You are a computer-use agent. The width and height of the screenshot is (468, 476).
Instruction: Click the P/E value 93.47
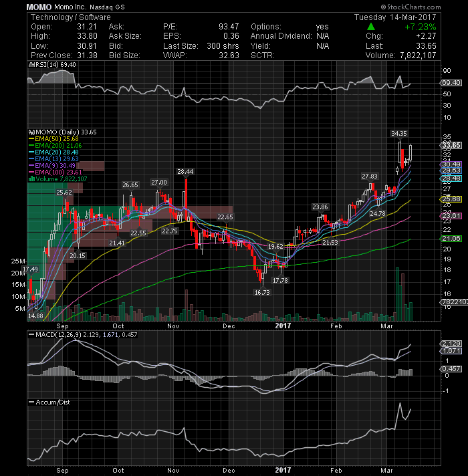point(229,27)
